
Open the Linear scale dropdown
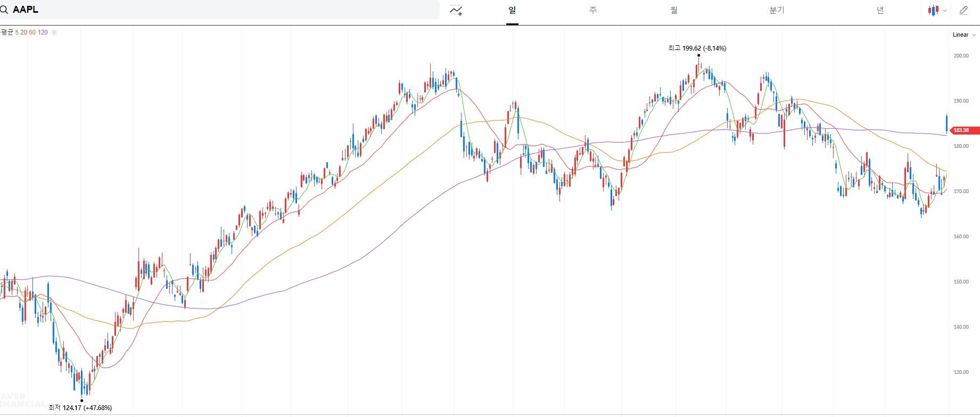click(964, 35)
